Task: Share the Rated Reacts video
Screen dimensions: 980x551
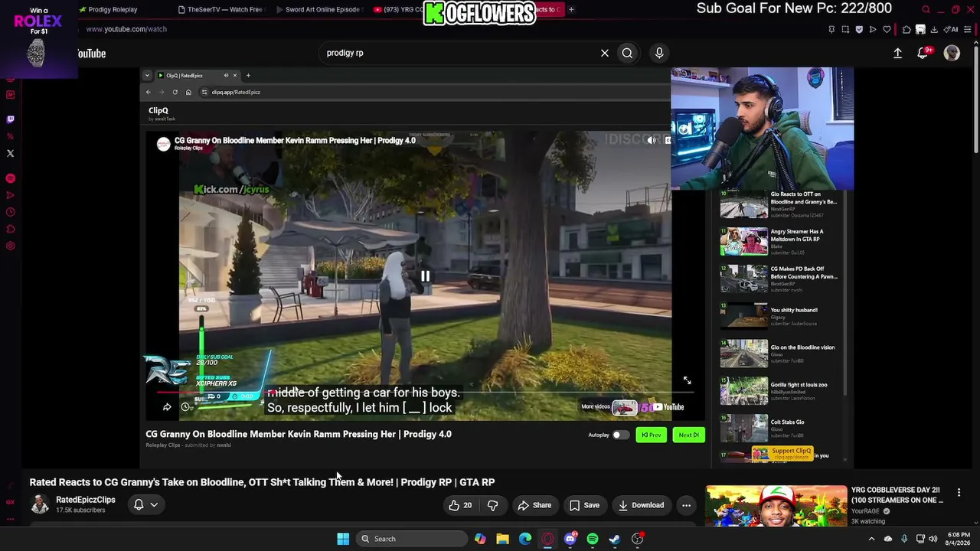Action: 534,505
